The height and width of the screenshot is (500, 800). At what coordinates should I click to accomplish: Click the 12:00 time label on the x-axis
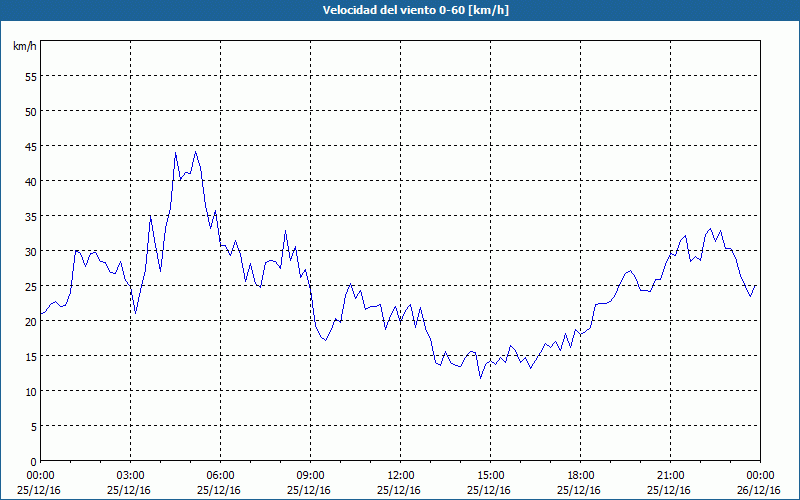[x=401, y=476]
